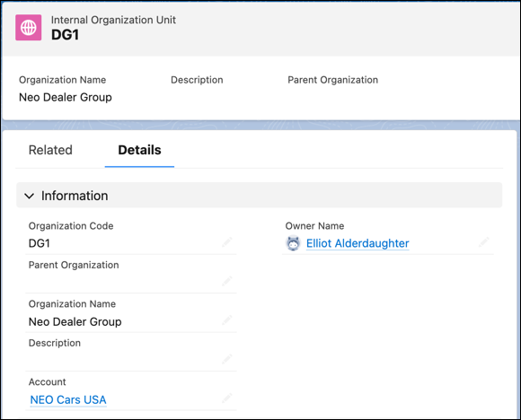Click Elliot Alderdaughter's avatar icon
521x420 pixels.
pyautogui.click(x=293, y=243)
